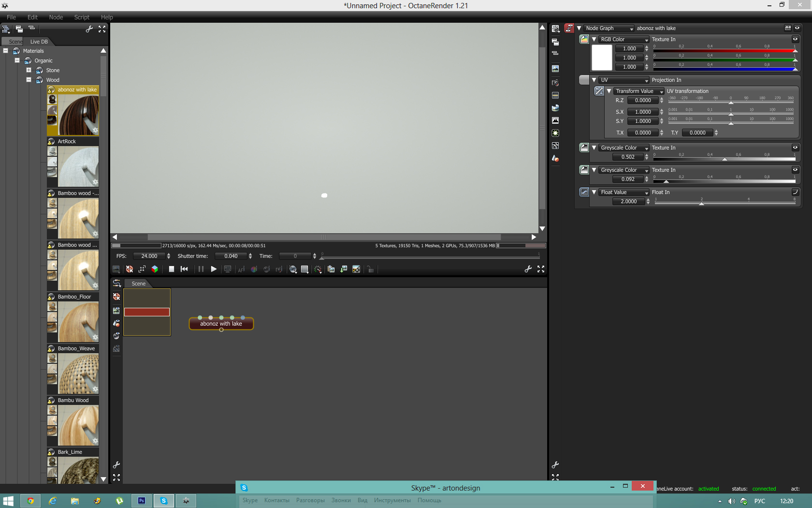Open the Float Value dropdown
The width and height of the screenshot is (812, 508).
pyautogui.click(x=624, y=192)
